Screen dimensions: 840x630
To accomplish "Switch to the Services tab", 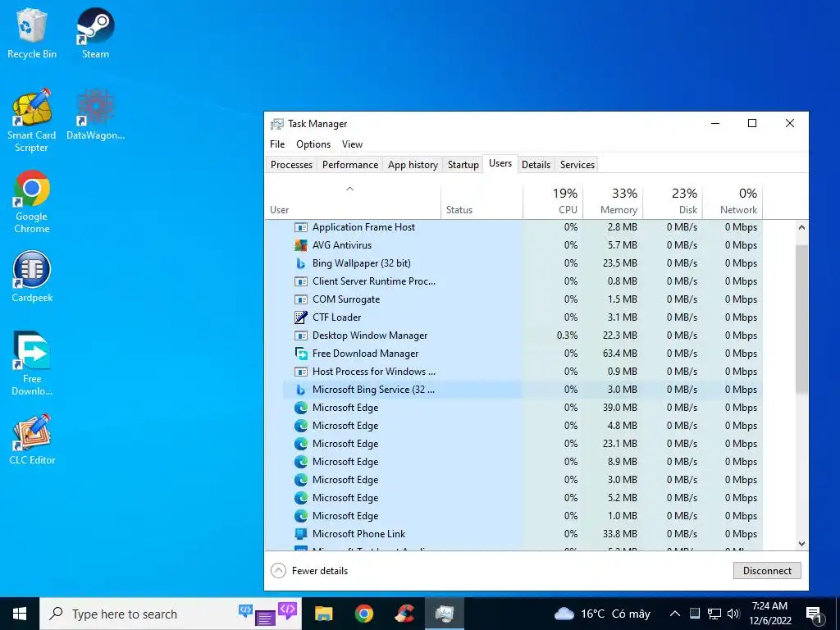I will [577, 165].
